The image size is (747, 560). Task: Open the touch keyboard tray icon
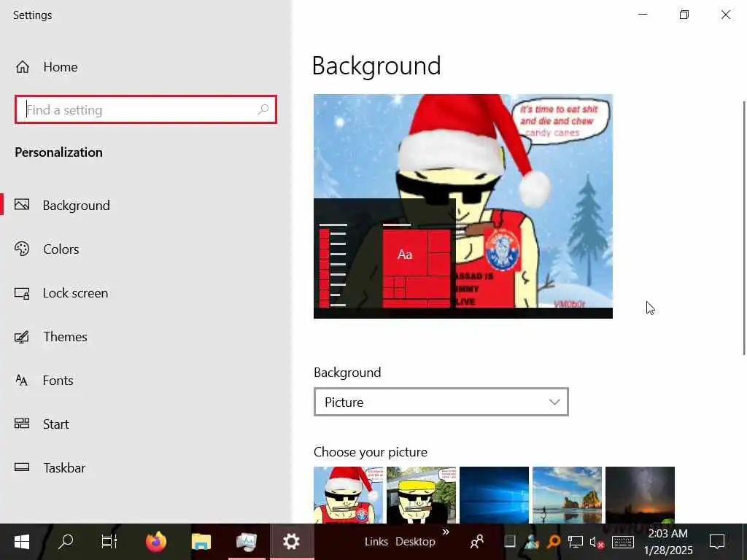[x=623, y=542]
